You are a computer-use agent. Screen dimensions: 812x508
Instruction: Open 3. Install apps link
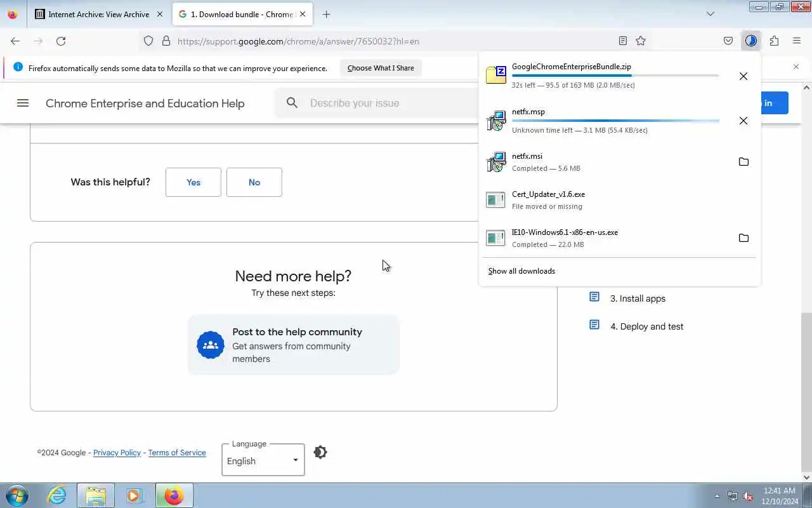pos(638,298)
